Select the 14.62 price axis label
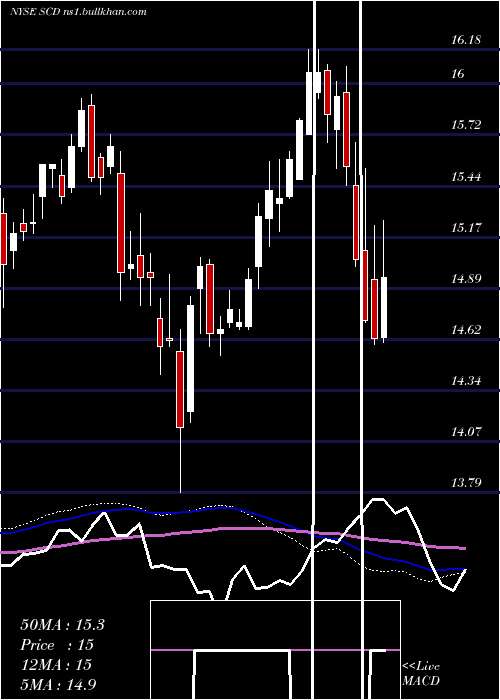The image size is (500, 700). coord(466,330)
